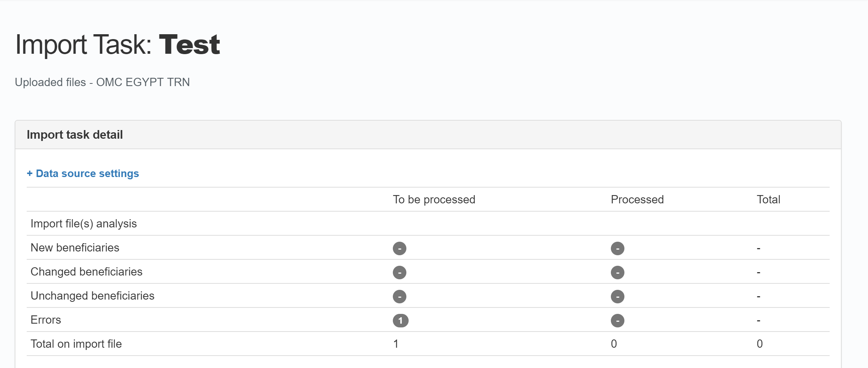The height and width of the screenshot is (368, 868).
Task: Click the 'Uploaded files - OMC EGYPT TRN' subtitle
Action: (102, 82)
